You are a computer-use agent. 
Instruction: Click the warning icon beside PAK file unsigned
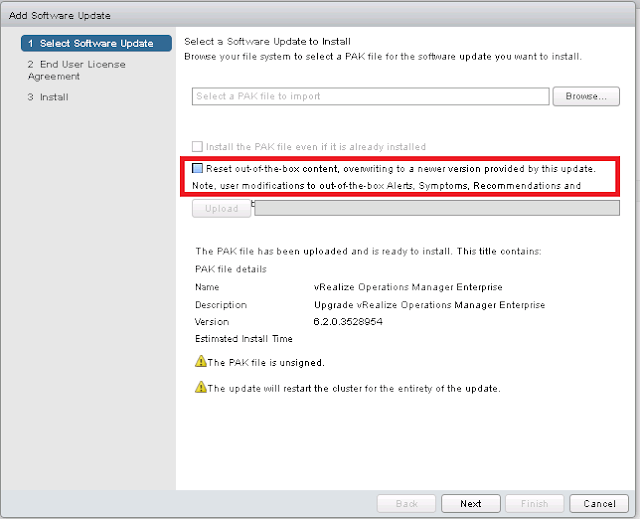(200, 362)
